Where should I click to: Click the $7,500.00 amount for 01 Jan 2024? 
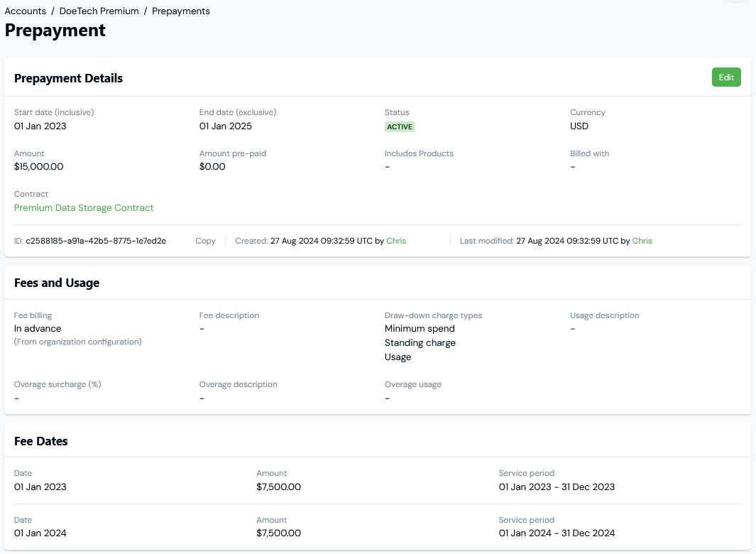pyautogui.click(x=279, y=533)
